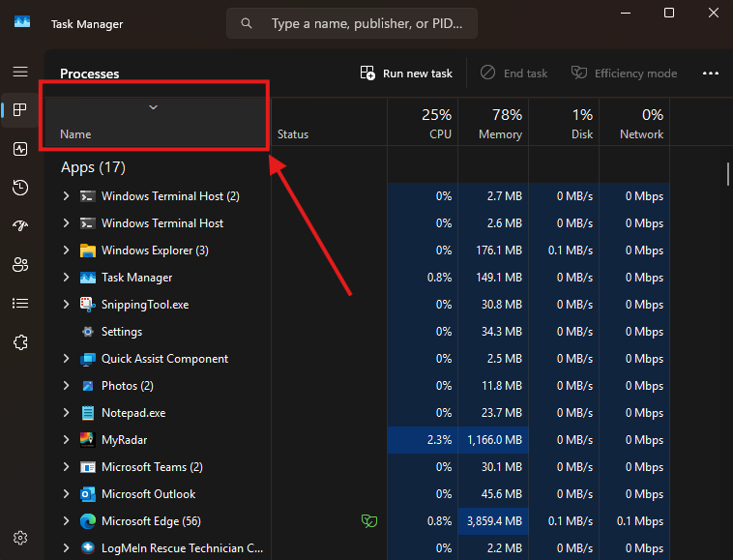This screenshot has height=560, width=733.
Task: Open Task Manager settings gear
Action: (20, 538)
